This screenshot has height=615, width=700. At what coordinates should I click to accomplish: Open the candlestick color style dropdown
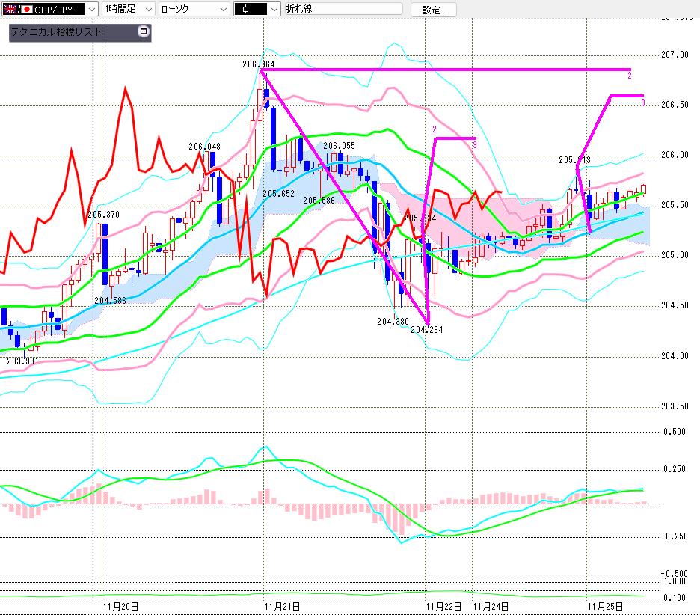point(273,9)
